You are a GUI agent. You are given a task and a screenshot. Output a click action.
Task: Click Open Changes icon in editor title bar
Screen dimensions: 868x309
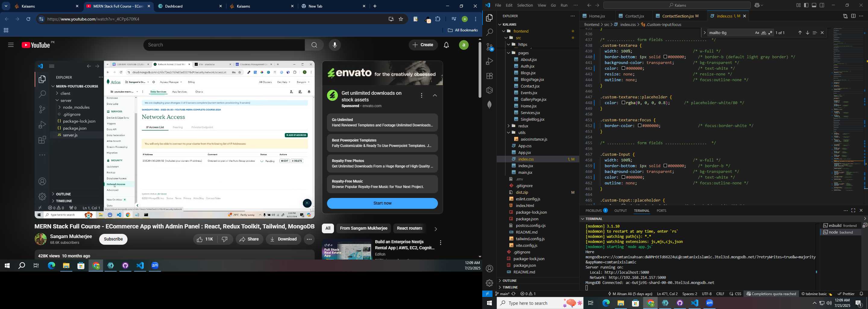click(x=845, y=16)
